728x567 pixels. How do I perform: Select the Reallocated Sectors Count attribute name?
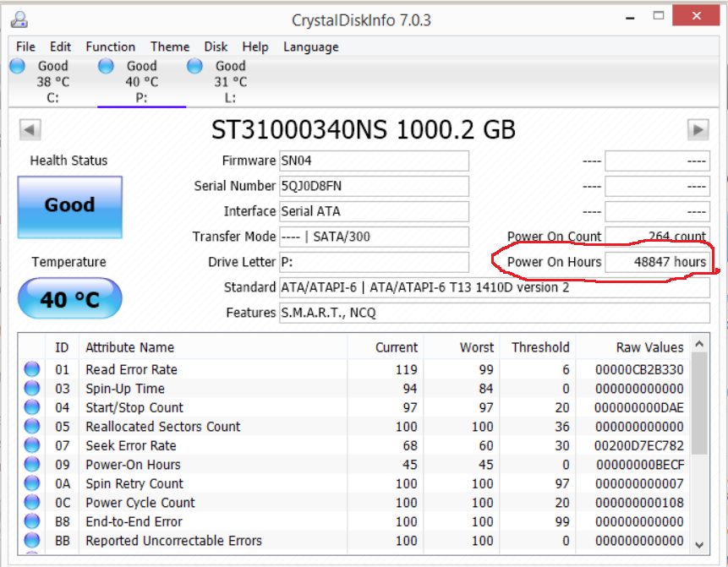(163, 427)
